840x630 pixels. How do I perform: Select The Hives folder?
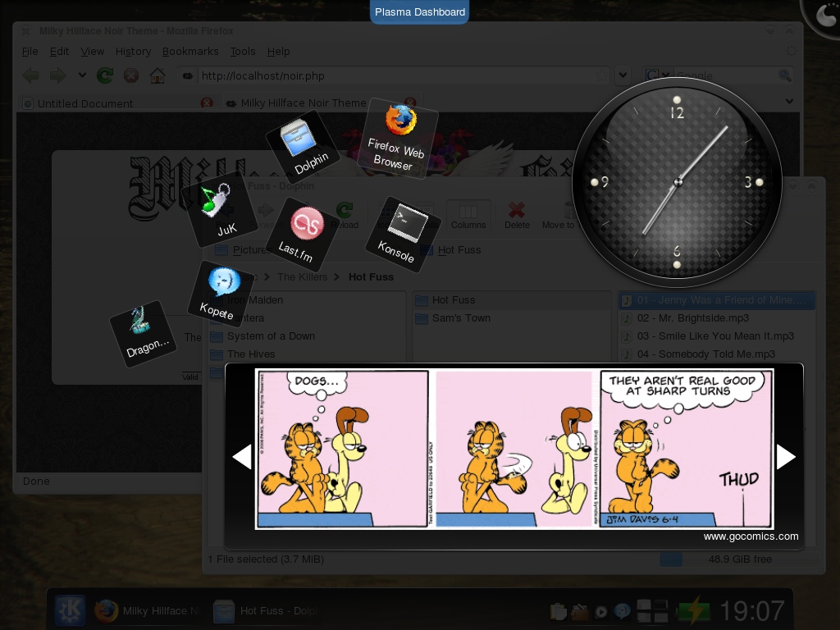click(308, 354)
